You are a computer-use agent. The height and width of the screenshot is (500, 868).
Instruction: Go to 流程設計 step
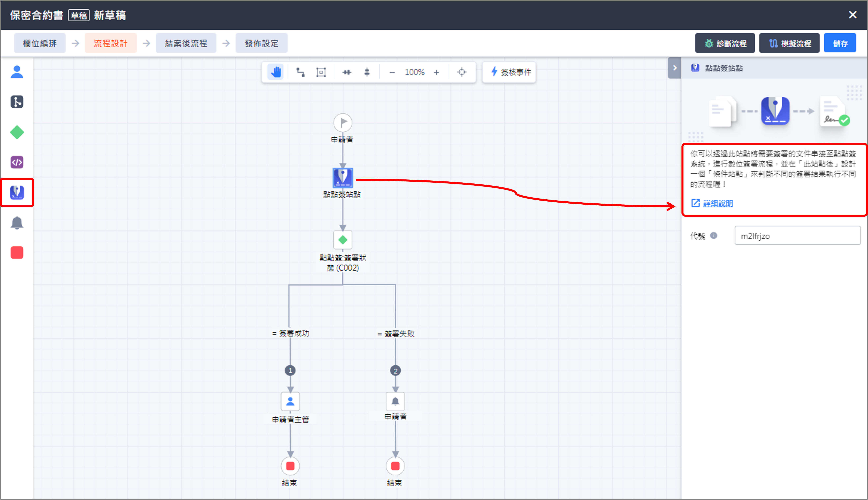coord(111,43)
